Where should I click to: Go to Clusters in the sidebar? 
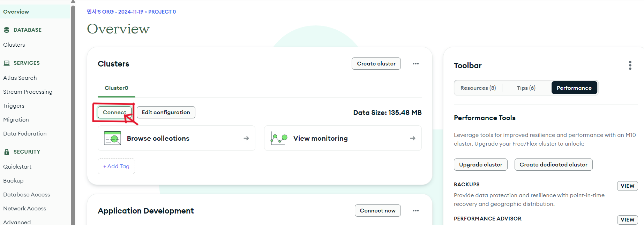tap(14, 45)
